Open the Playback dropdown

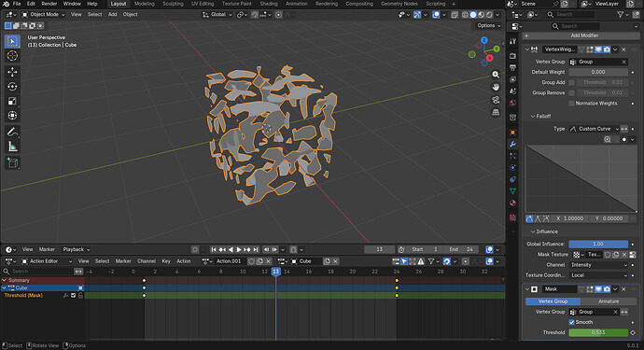pyautogui.click(x=76, y=249)
